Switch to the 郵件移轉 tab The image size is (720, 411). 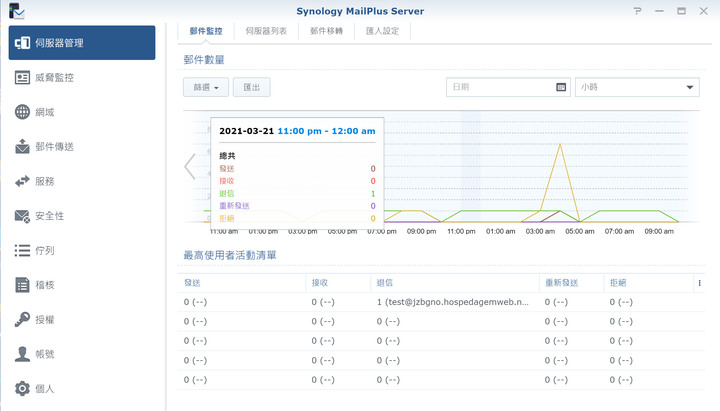(326, 31)
